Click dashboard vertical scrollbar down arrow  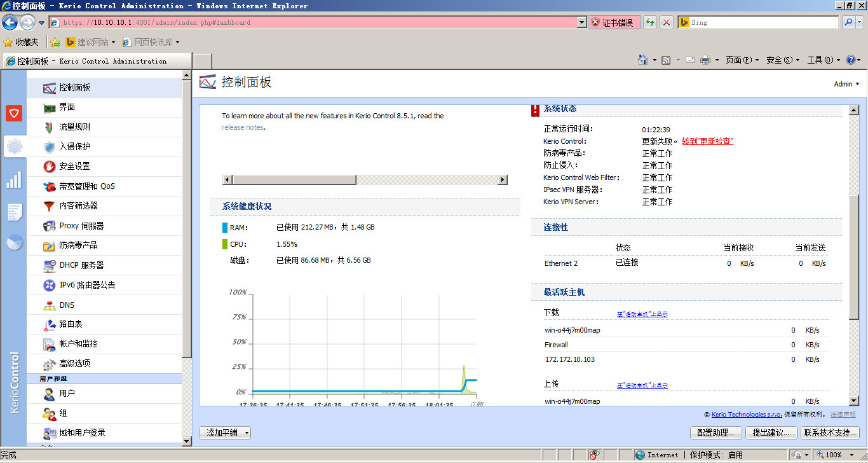tap(854, 401)
